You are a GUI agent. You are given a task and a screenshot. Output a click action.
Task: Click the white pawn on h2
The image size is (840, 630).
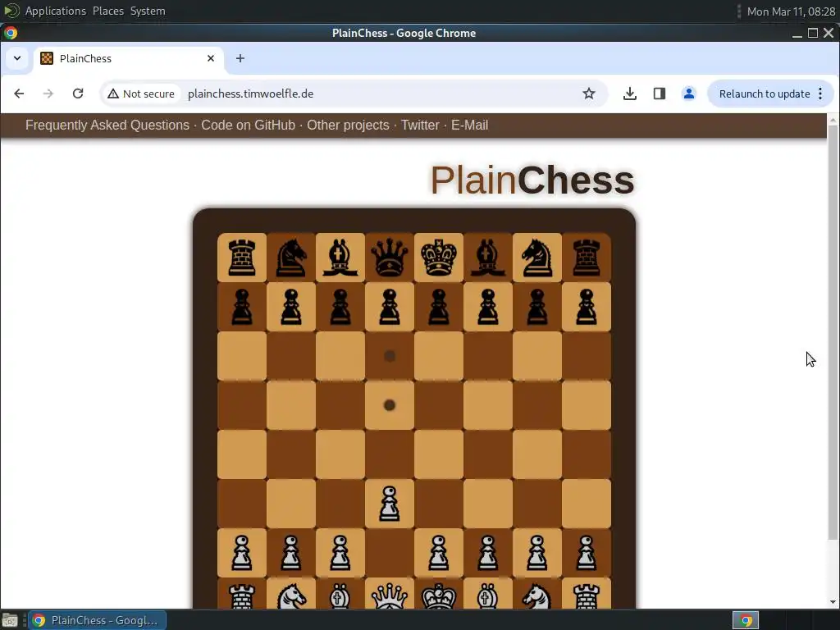pyautogui.click(x=587, y=554)
